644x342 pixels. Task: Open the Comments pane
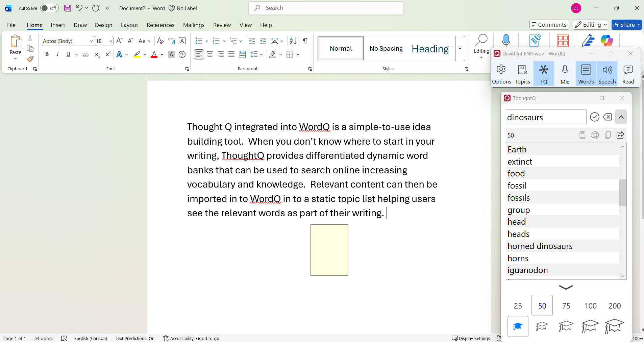click(549, 25)
